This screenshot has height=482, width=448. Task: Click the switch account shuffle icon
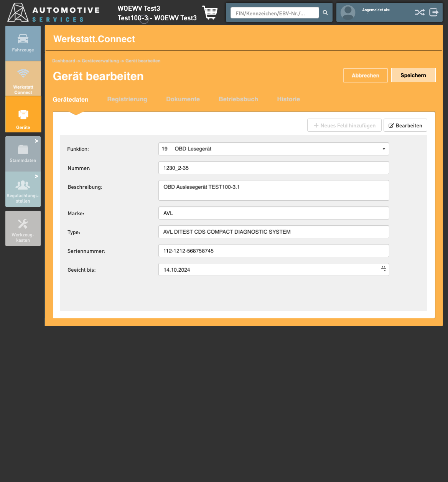(x=420, y=12)
